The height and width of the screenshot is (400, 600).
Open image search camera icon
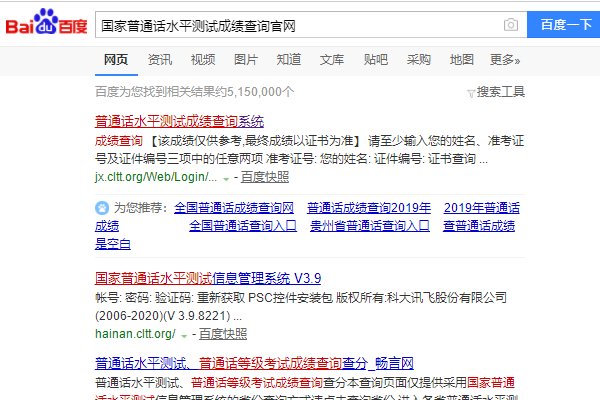(x=510, y=25)
